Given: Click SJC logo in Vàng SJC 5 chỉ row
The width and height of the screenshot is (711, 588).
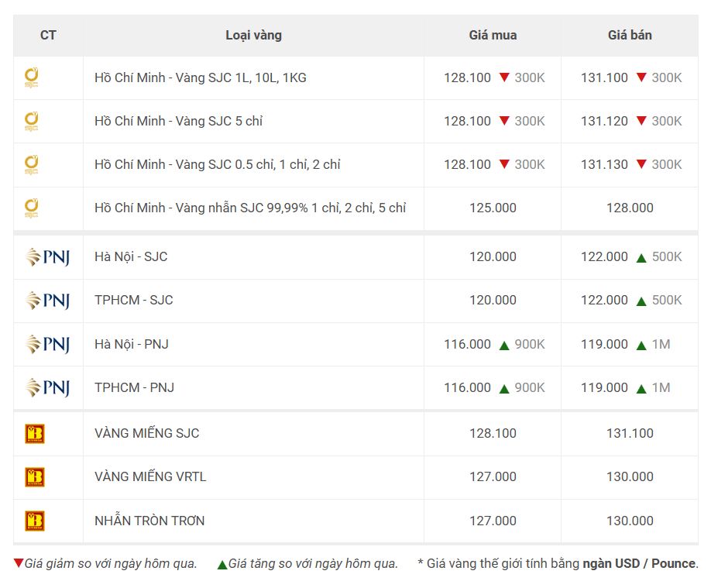Looking at the screenshot, I should pos(32,121).
